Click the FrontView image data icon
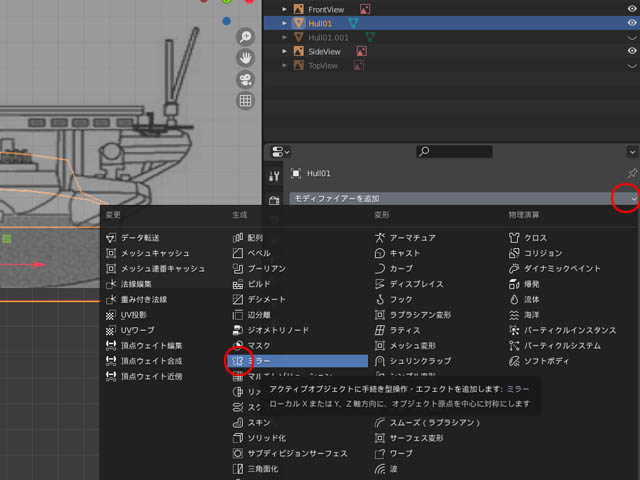The height and width of the screenshot is (480, 640). pos(364,9)
